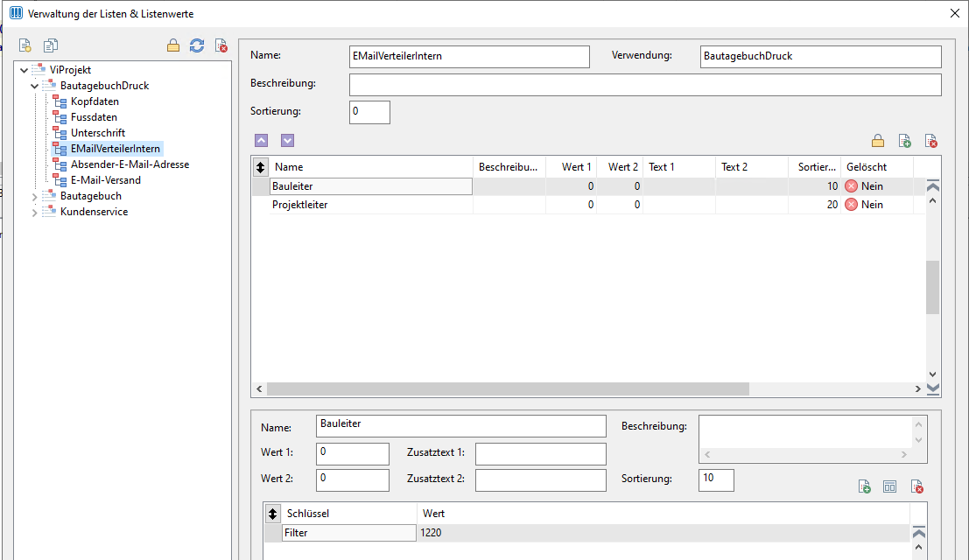
Task: Click the new list icon above the tree
Action: (25, 45)
